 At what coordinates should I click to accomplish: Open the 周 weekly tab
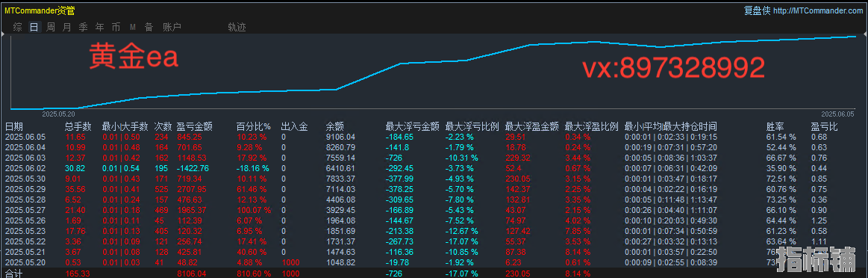[50, 27]
